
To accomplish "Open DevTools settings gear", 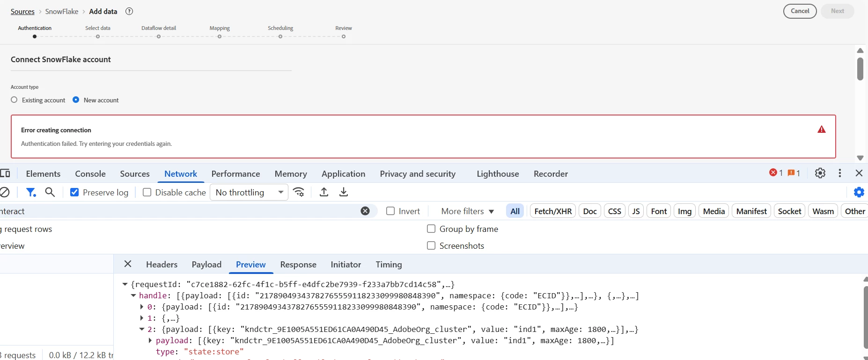I will pos(820,173).
